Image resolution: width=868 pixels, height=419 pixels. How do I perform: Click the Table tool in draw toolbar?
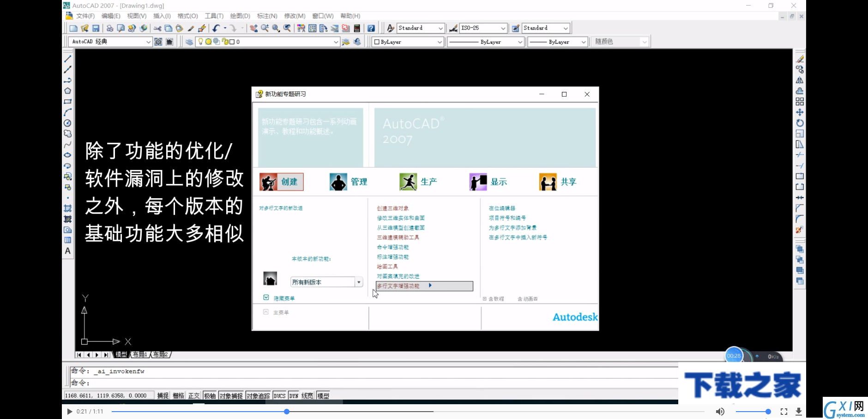68,240
